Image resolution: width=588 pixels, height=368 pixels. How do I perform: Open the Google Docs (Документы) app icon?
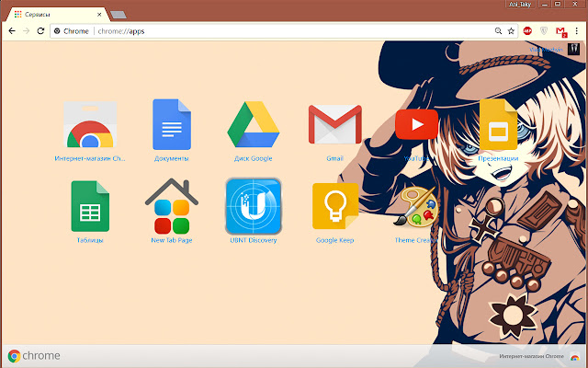click(x=172, y=124)
